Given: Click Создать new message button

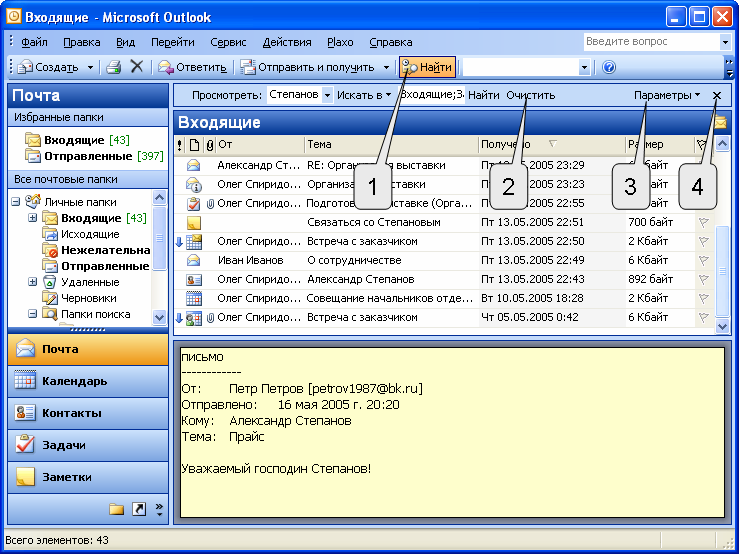Looking at the screenshot, I should [48, 67].
